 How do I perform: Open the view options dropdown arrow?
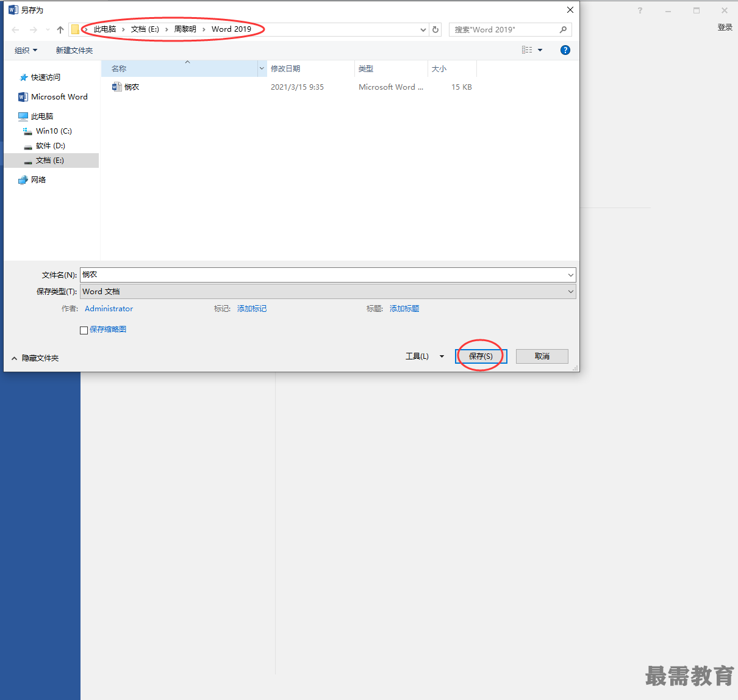(540, 50)
